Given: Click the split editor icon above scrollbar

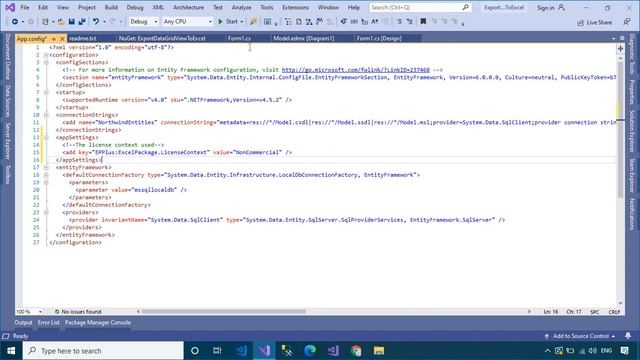Looking at the screenshot, I should coord(620,49).
